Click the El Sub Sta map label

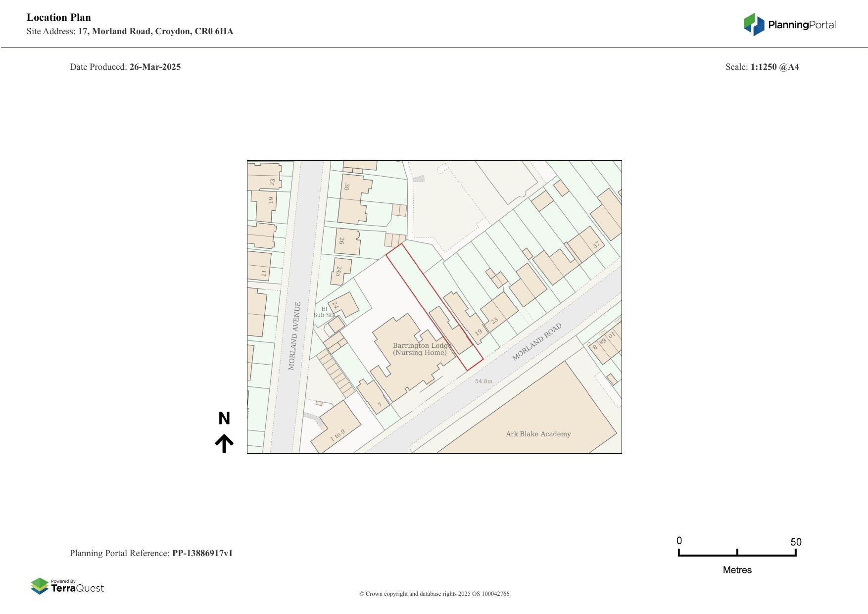[324, 312]
